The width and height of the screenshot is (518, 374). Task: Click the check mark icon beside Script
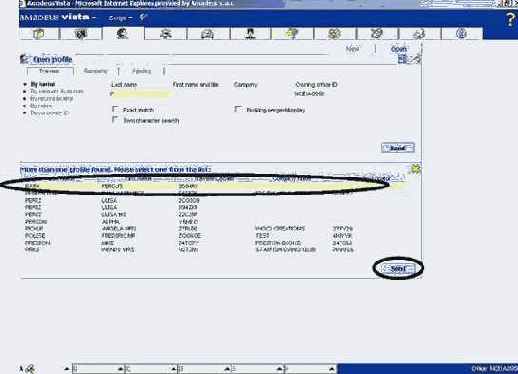143,17
